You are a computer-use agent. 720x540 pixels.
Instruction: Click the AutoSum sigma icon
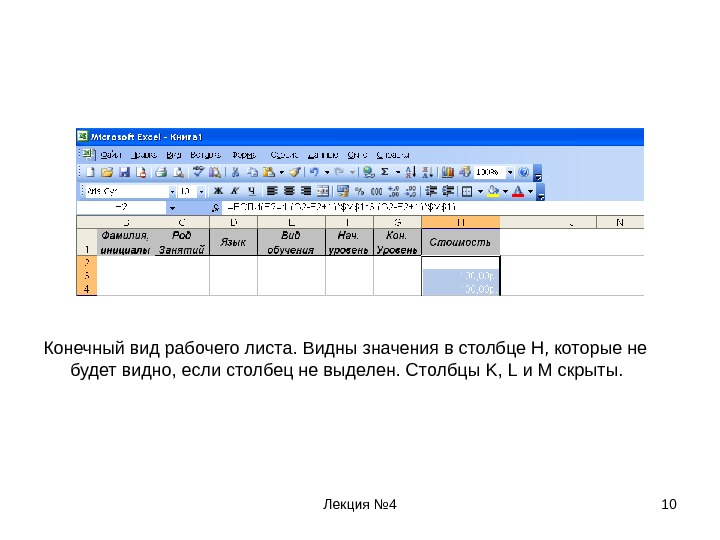[385, 173]
